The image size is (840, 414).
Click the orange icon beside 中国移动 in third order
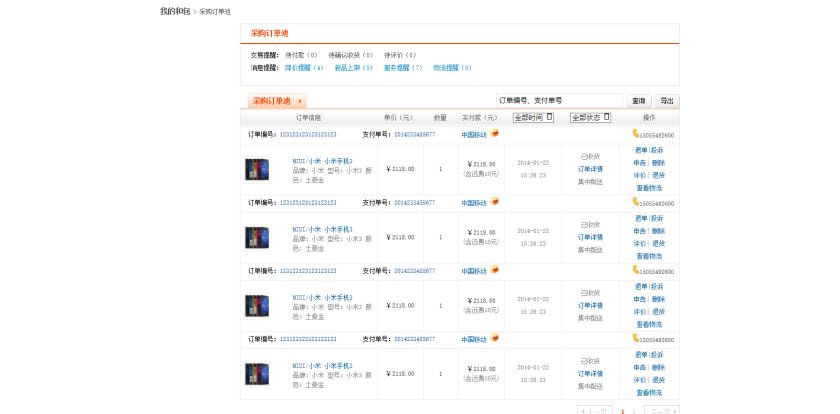[x=494, y=269]
